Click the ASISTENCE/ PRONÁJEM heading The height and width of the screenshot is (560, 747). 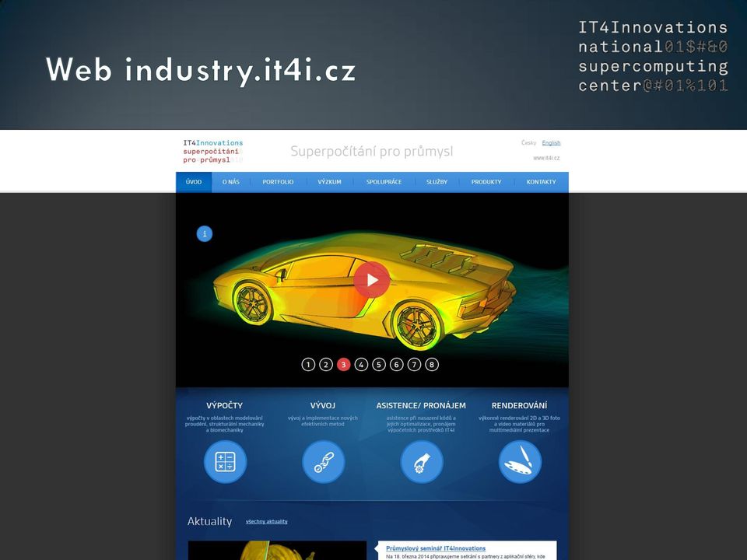tap(421, 406)
